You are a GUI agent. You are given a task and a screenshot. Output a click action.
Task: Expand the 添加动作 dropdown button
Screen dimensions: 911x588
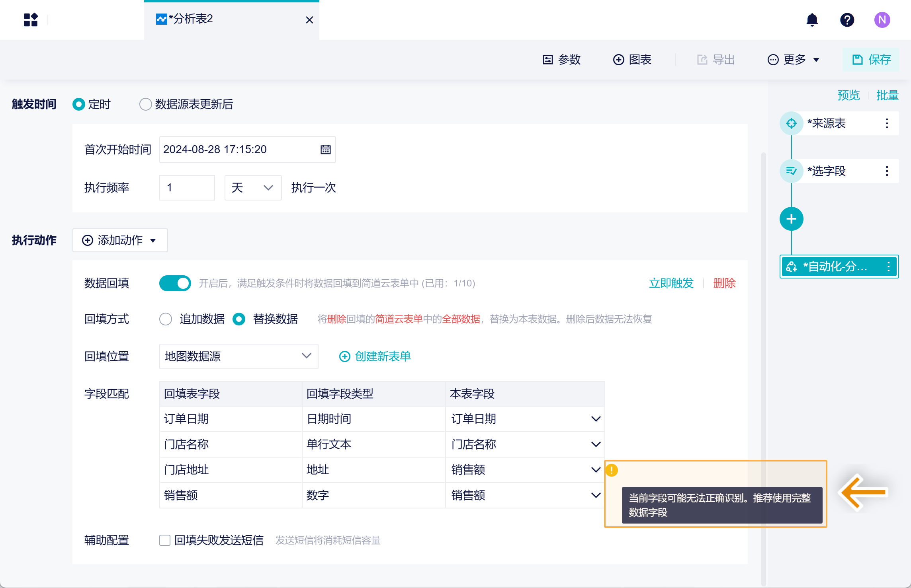click(x=120, y=240)
